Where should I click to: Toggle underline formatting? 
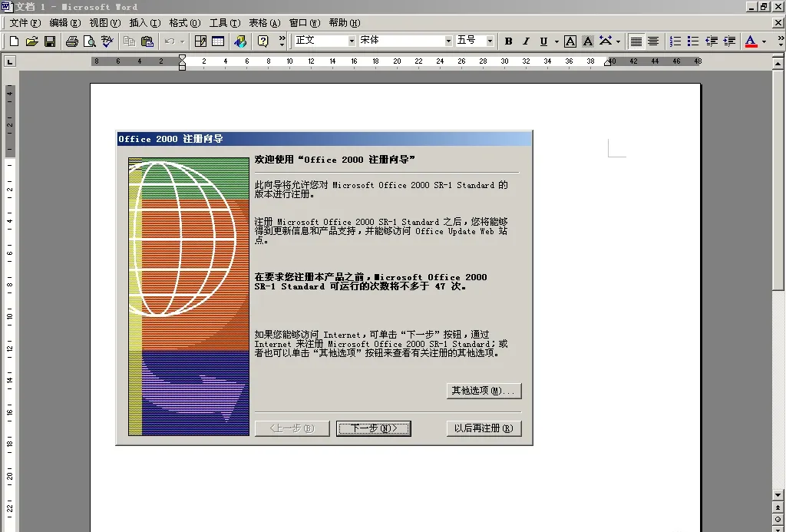click(543, 41)
